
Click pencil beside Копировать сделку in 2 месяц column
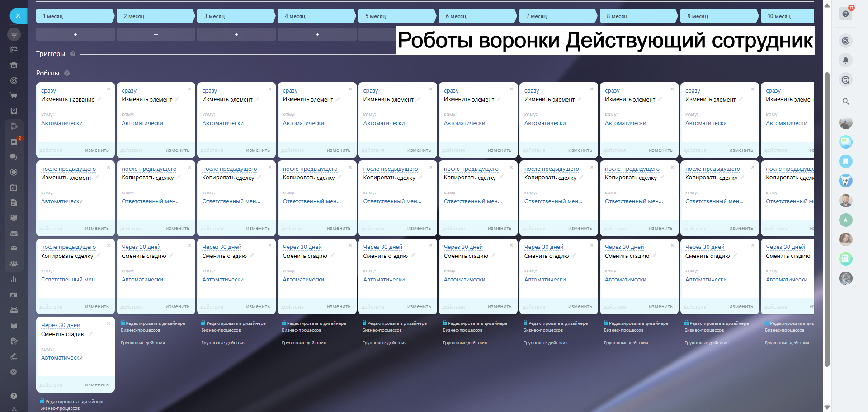(x=179, y=177)
